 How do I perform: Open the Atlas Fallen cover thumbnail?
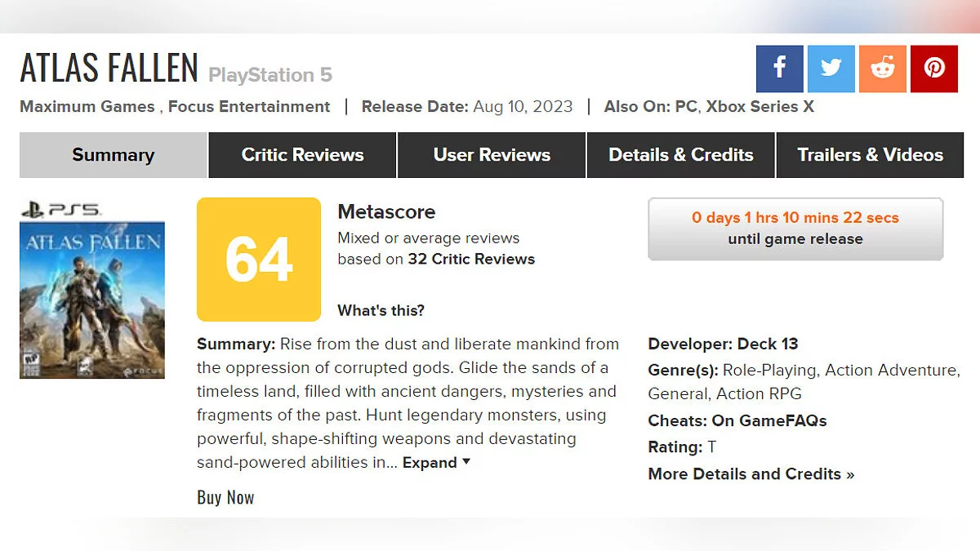click(x=92, y=300)
